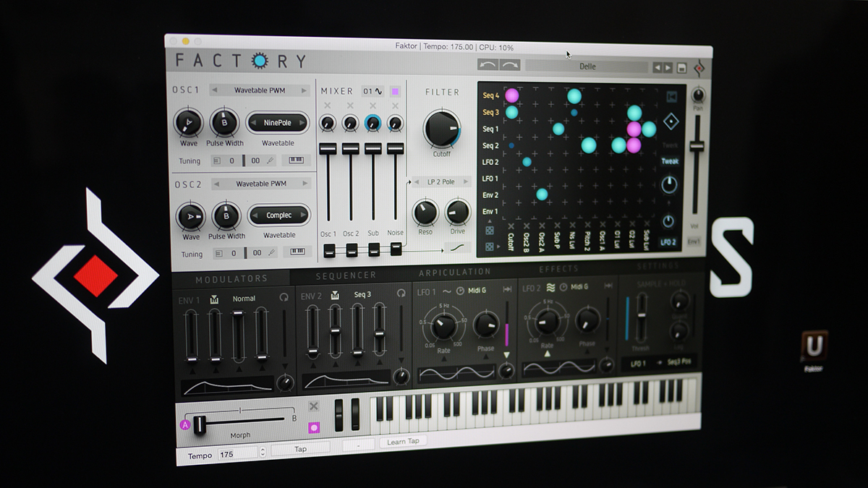Select previous OSC2 oscillator type
The image size is (868, 488).
click(216, 184)
